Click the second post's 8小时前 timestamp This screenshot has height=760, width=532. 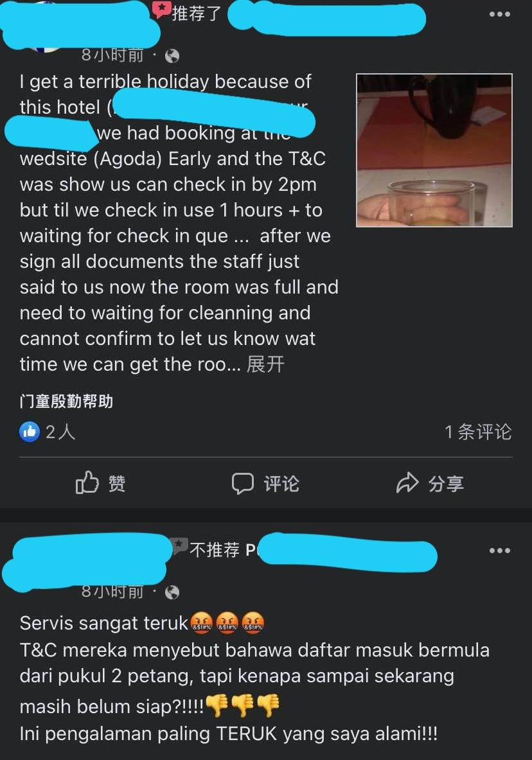point(112,592)
